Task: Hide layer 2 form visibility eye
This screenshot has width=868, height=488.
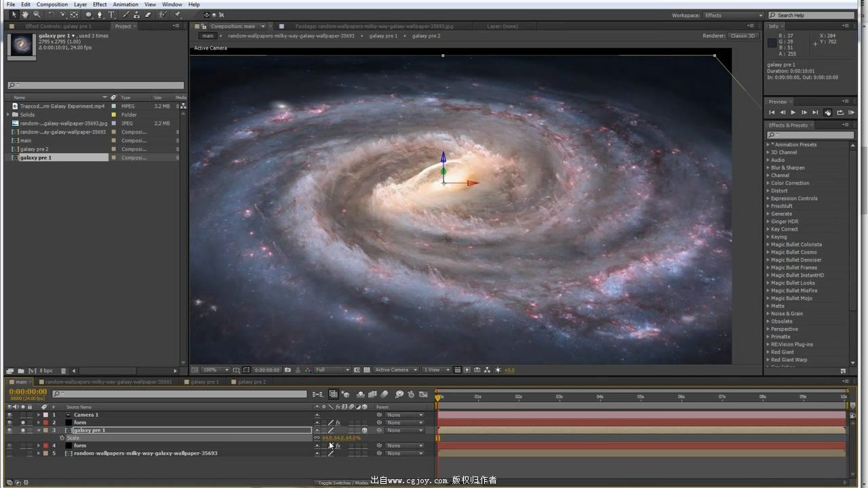Action: point(9,422)
